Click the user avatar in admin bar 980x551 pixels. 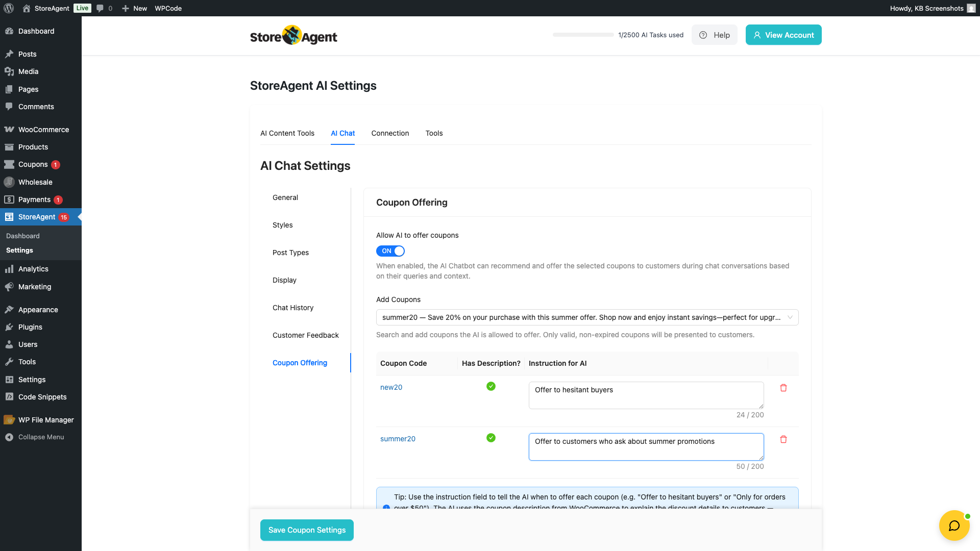(971, 8)
